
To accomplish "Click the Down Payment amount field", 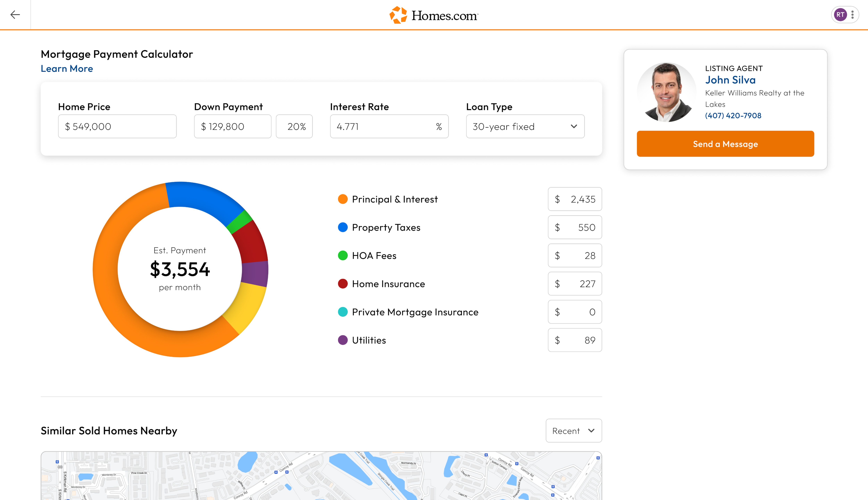I will pos(233,126).
